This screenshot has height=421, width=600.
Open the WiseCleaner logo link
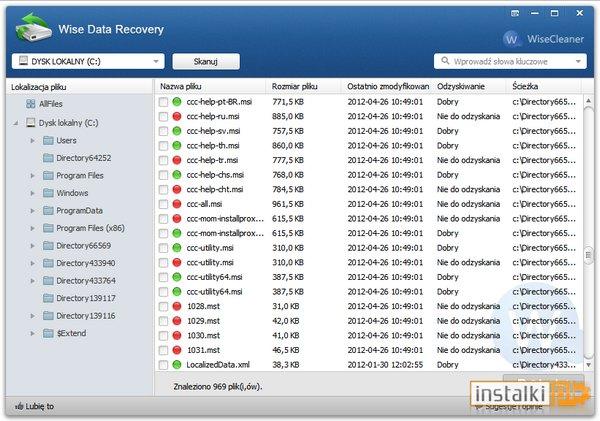pyautogui.click(x=543, y=39)
